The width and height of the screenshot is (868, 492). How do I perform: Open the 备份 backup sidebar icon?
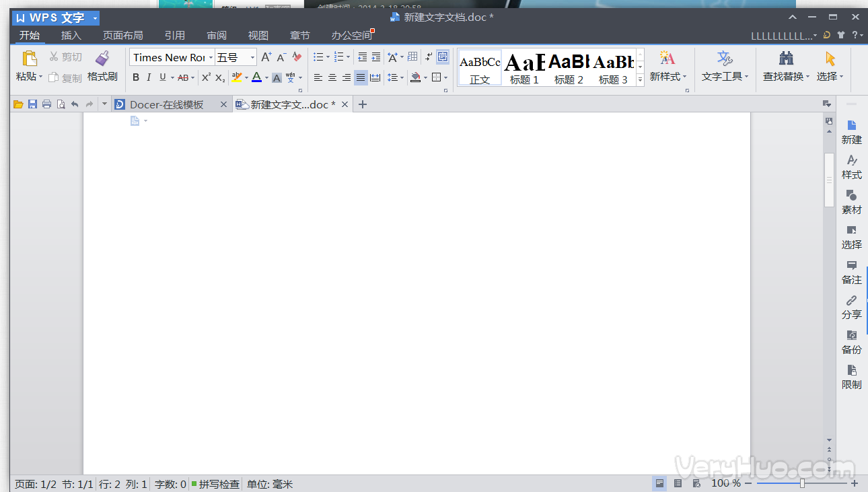pos(851,336)
